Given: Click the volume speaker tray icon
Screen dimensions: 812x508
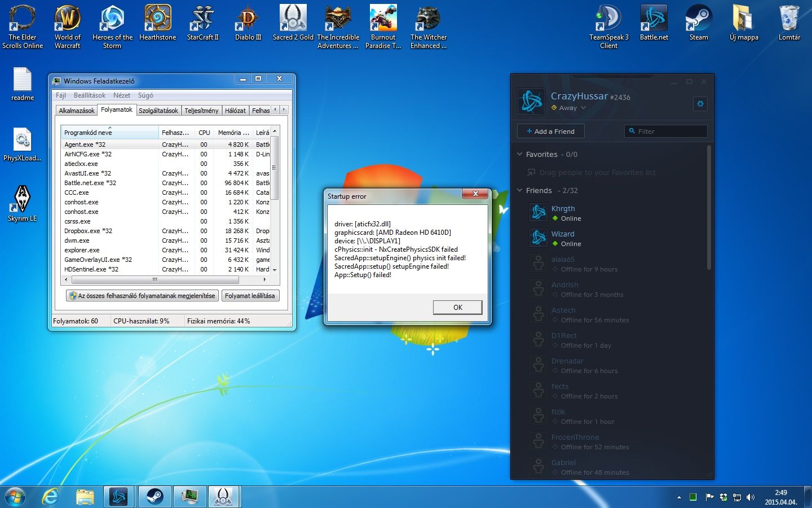Looking at the screenshot, I should point(751,497).
